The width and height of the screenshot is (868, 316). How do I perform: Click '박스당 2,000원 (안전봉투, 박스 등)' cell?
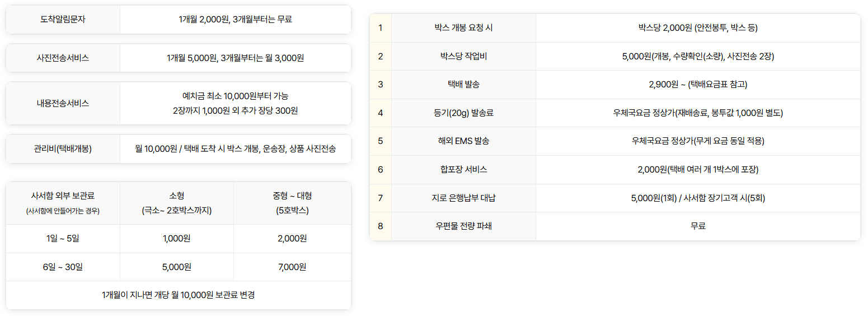tap(698, 28)
